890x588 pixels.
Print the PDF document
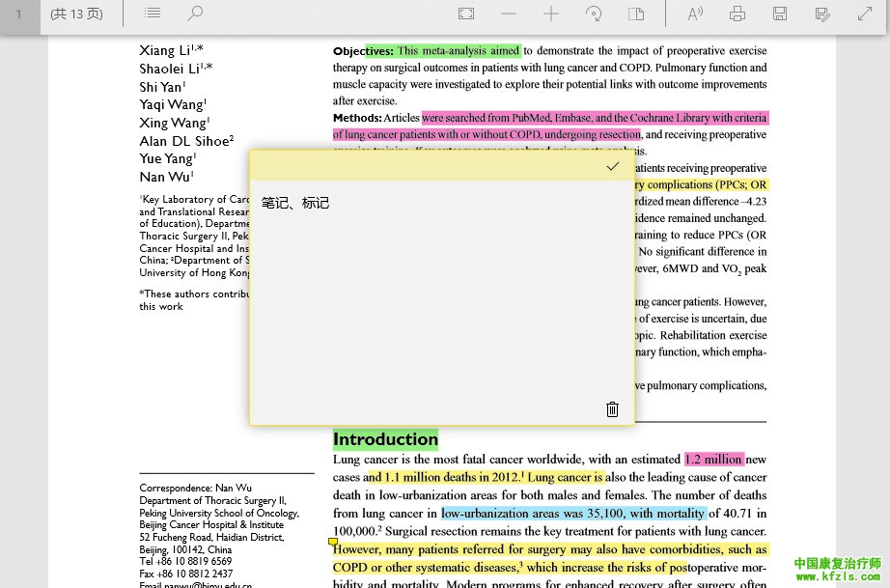[737, 14]
